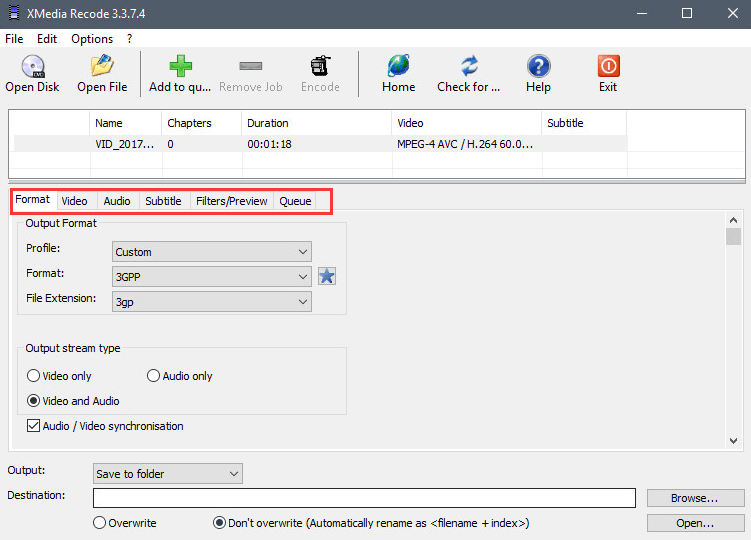Click the MPEG-4 AVC / H.264 video cell
Image resolution: width=751 pixels, height=540 pixels.
[465, 144]
